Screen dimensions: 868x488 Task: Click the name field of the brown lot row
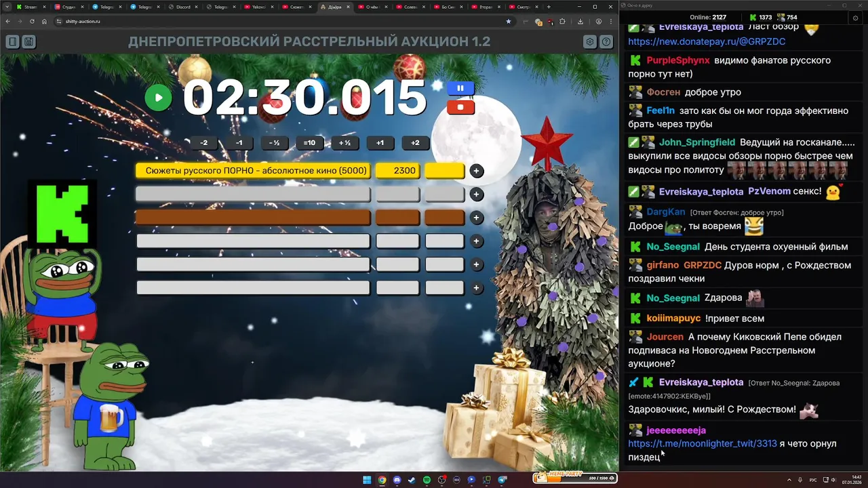click(253, 218)
